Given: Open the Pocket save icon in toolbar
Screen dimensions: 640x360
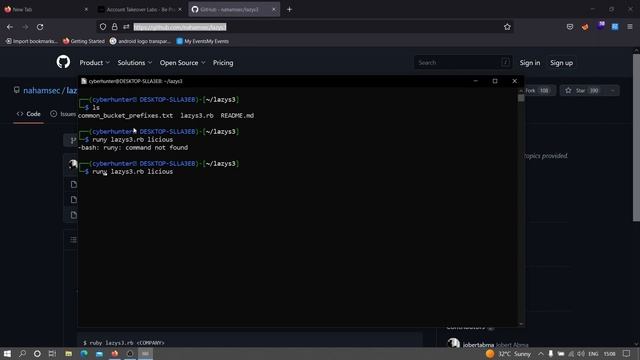Looking at the screenshot, I should (x=570, y=27).
